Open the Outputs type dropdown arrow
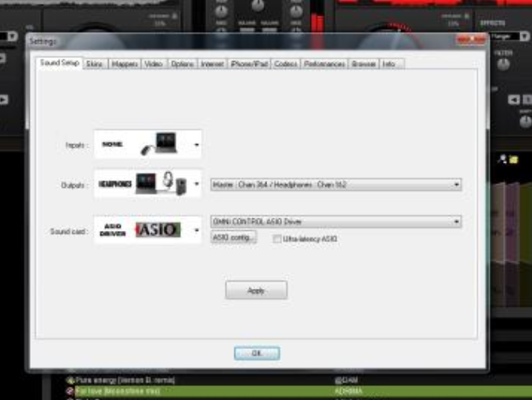Image resolution: width=532 pixels, height=400 pixels. point(197,185)
